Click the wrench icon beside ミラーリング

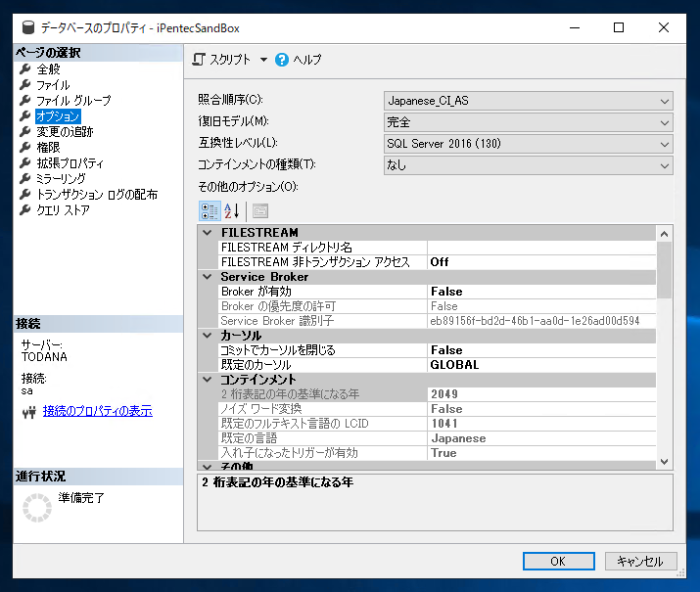[25, 178]
